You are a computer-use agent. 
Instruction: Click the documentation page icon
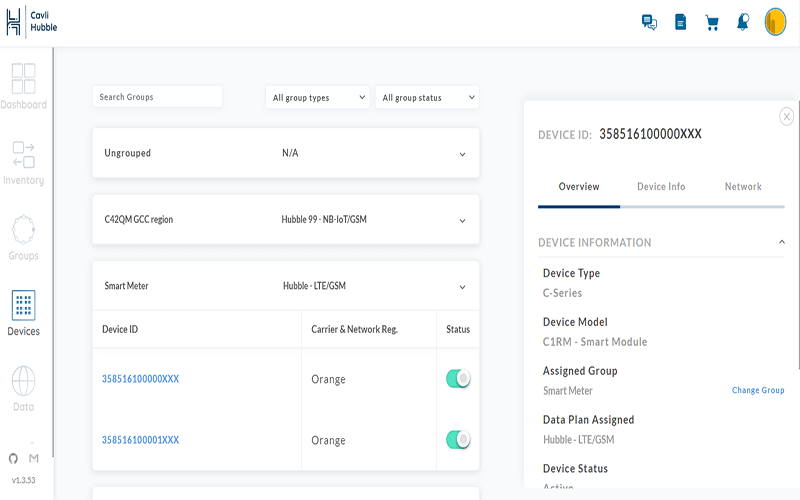(681, 22)
